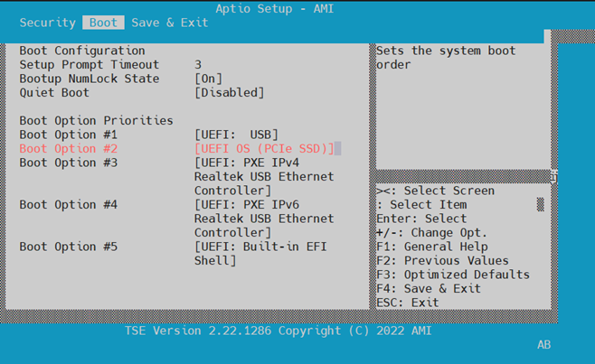Toggle the Quiet Boot [Disabled] value
Viewport: 595px width, 364px height.
click(229, 92)
